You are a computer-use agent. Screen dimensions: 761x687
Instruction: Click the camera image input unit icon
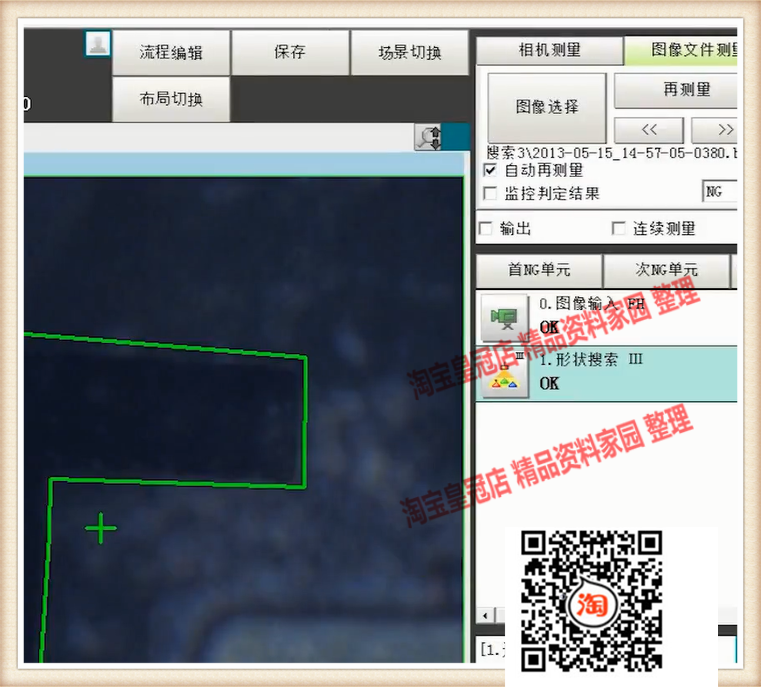505,318
